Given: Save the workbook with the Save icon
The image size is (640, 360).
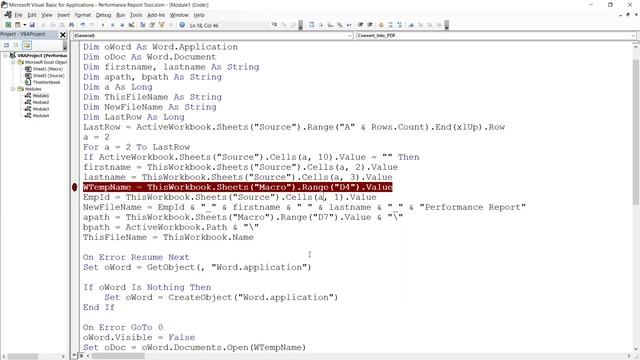Looking at the screenshot, I should [32, 25].
